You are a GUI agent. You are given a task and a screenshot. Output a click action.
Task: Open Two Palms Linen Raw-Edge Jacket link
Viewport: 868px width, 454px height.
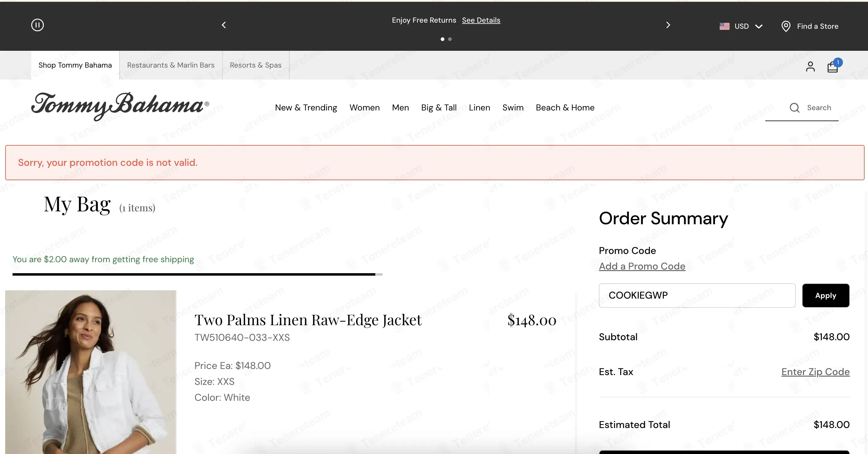308,320
